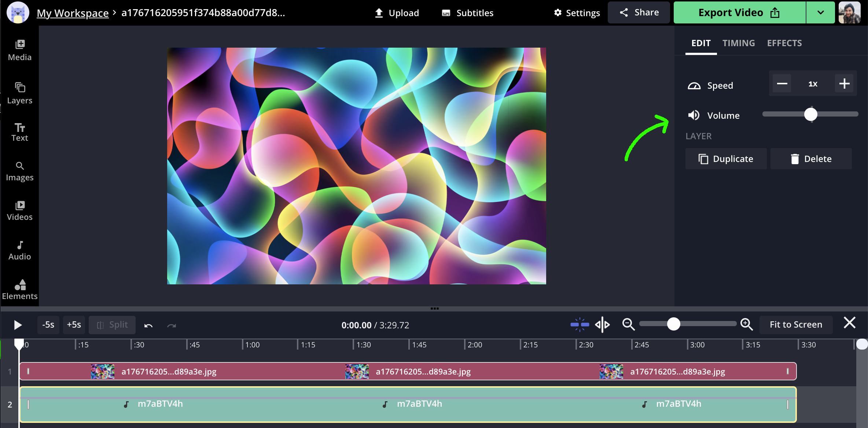Open the Elements shapes panel

pos(19,289)
